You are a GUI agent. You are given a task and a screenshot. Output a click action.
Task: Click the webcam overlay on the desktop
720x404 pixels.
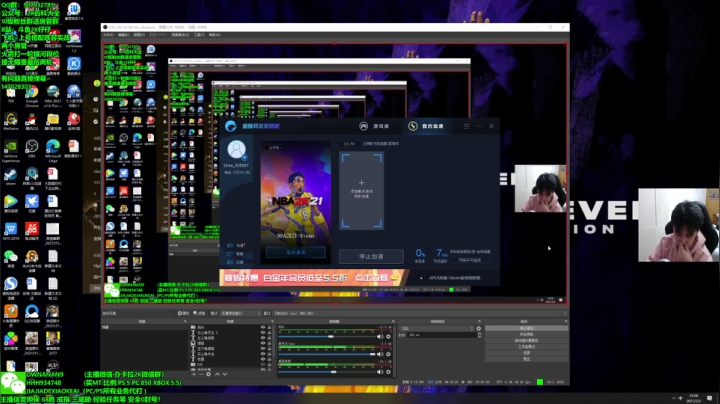(678, 225)
